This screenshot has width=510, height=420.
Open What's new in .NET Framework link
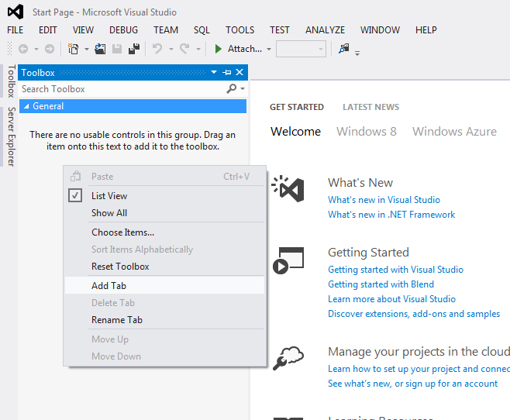click(391, 215)
